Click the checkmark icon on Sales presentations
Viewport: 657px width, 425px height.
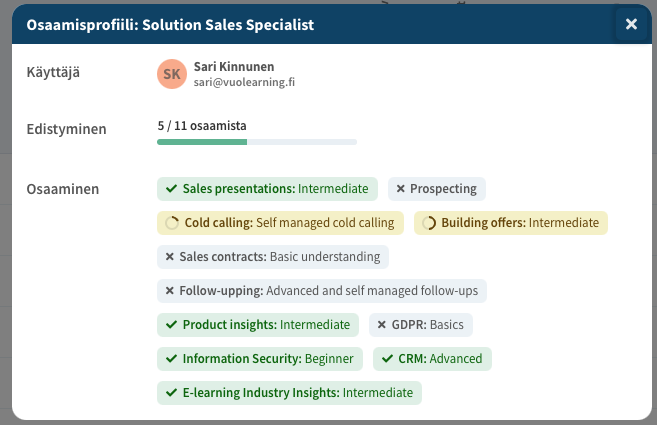pyautogui.click(x=172, y=188)
